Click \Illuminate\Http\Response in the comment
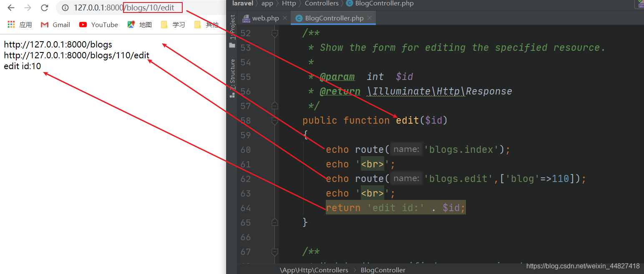This screenshot has height=274, width=644. click(439, 91)
